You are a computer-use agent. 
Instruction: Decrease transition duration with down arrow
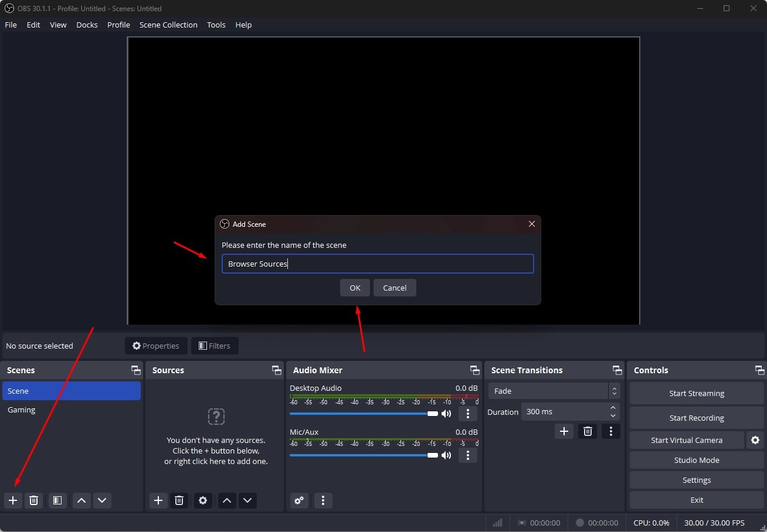pyautogui.click(x=613, y=416)
